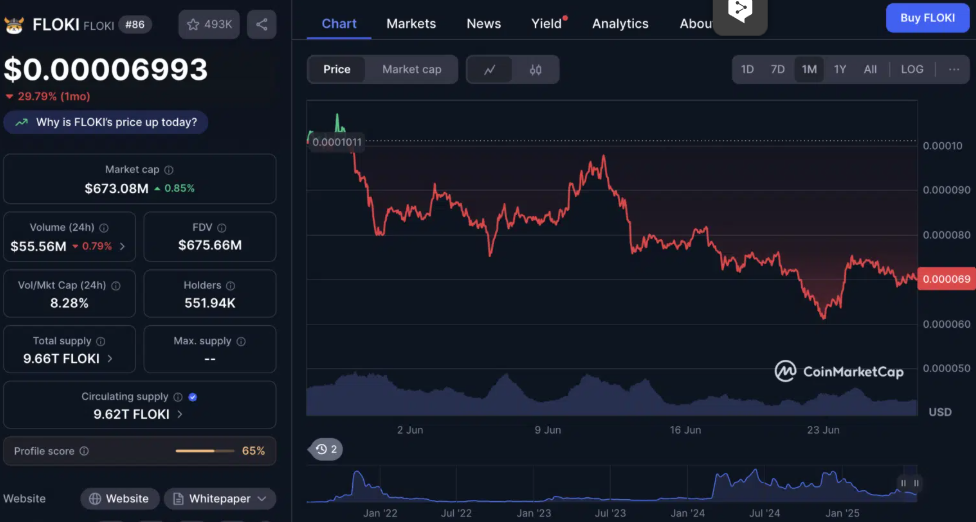976x522 pixels.
Task: Open the Yield tab
Action: point(547,24)
